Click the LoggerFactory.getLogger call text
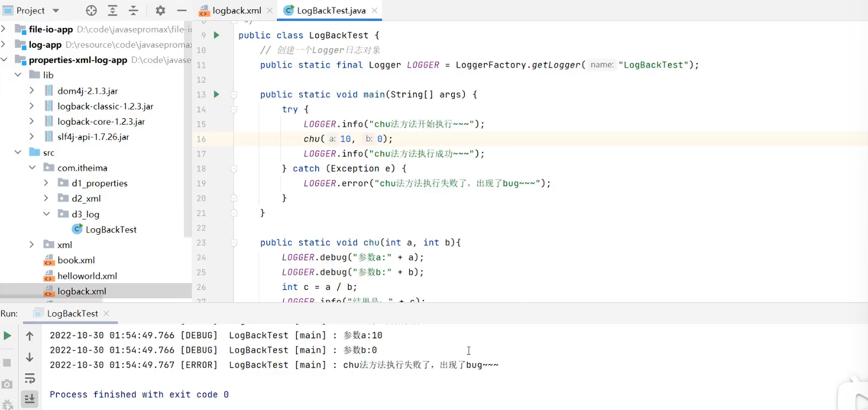Viewport: 868px width, 410px height. coord(520,65)
